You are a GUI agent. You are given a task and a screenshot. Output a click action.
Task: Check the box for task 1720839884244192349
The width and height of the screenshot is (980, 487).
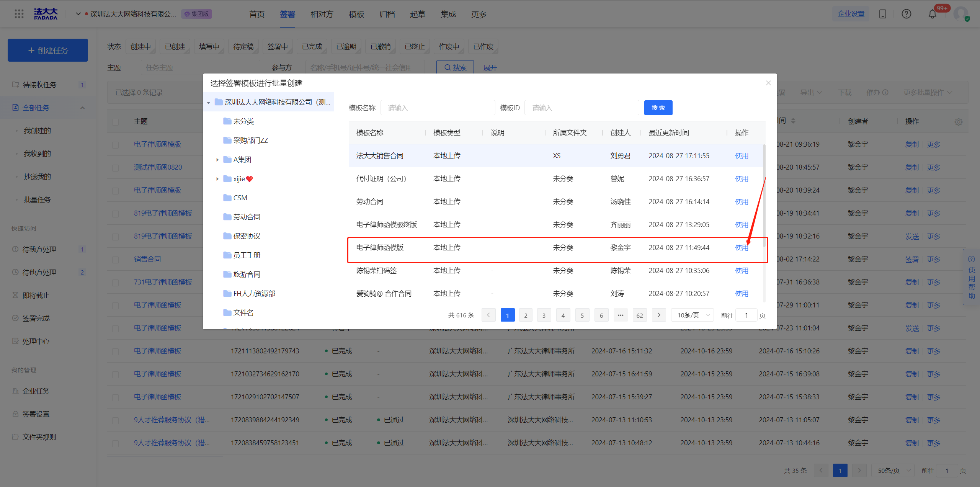point(115,420)
